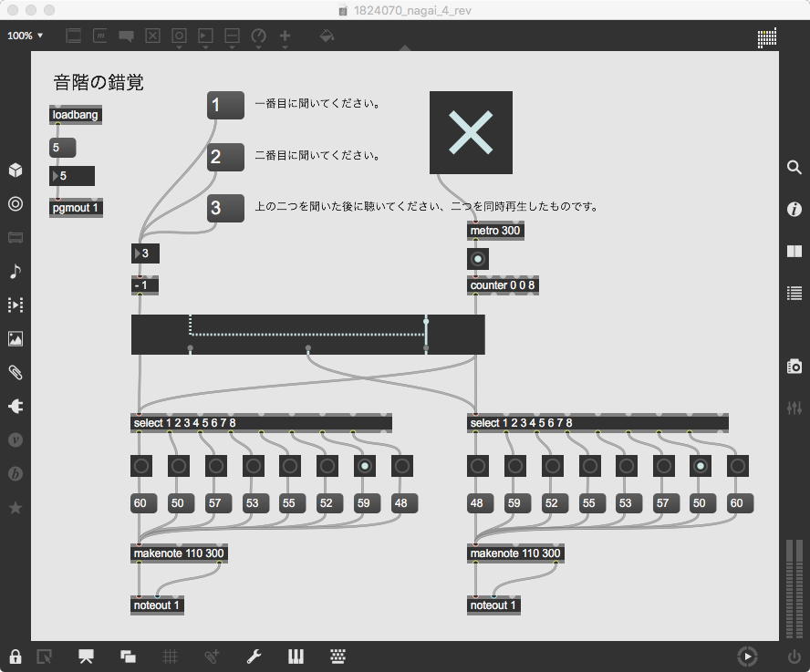Toggle the large X metro switch
810x672 pixels.
(471, 132)
